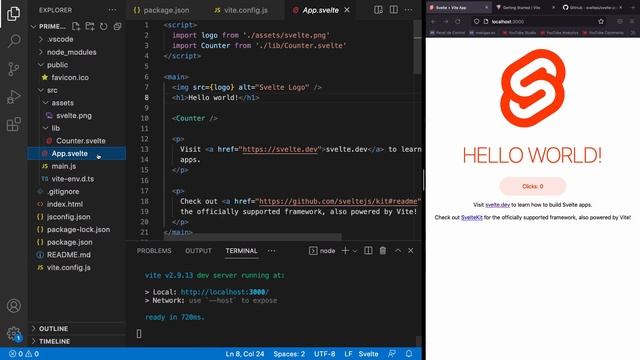Image resolution: width=640 pixels, height=360 pixels.
Task: Create a new file in explorer
Action: coord(76,27)
